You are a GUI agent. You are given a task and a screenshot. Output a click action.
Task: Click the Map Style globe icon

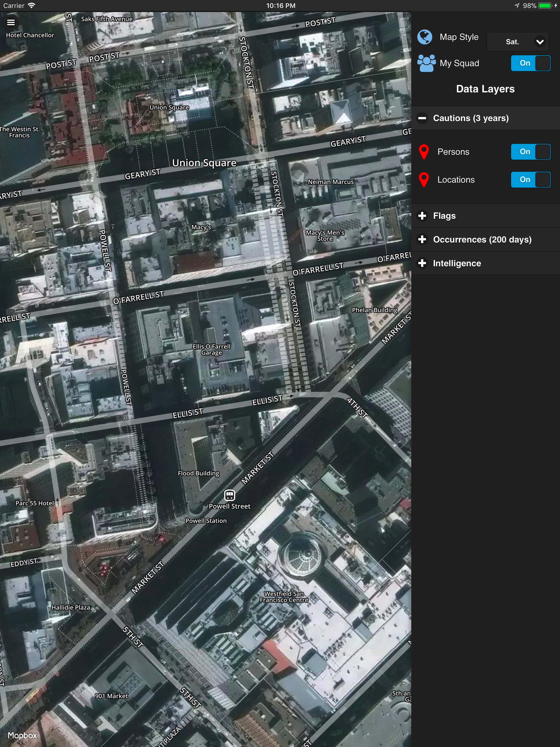click(x=425, y=37)
